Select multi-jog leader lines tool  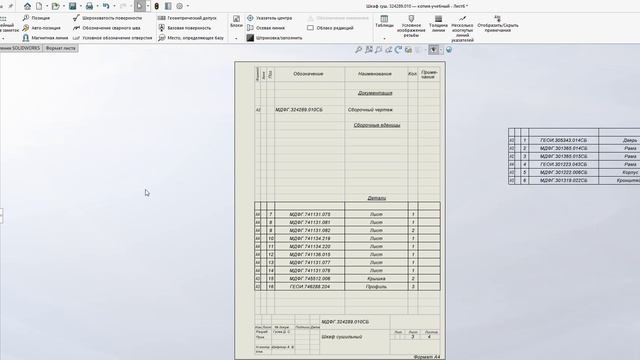click(x=462, y=29)
